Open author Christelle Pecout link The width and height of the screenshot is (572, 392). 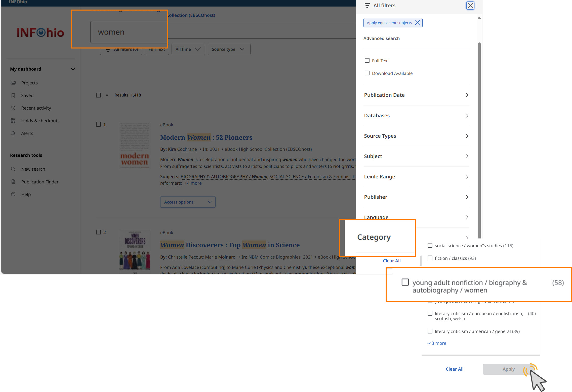(185, 257)
